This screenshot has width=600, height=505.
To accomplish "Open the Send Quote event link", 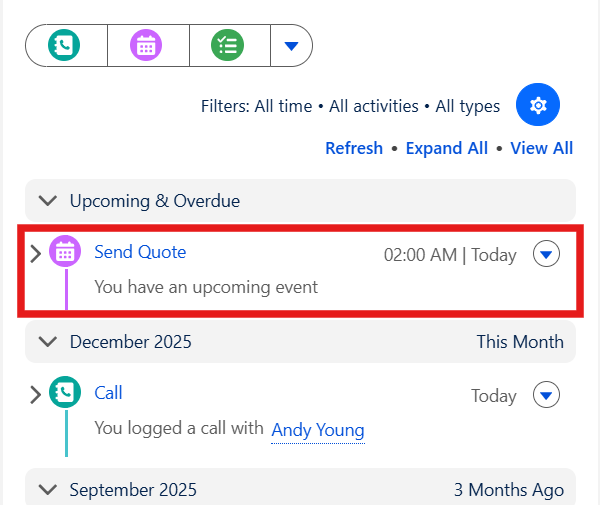I will pos(140,252).
